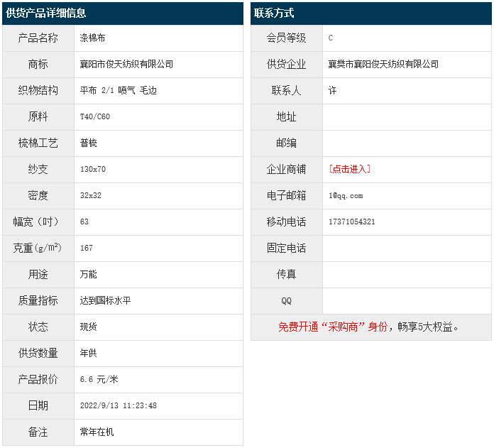This screenshot has width=494, height=448.
Task: Select the raw material value T40/C60
Action: point(95,116)
